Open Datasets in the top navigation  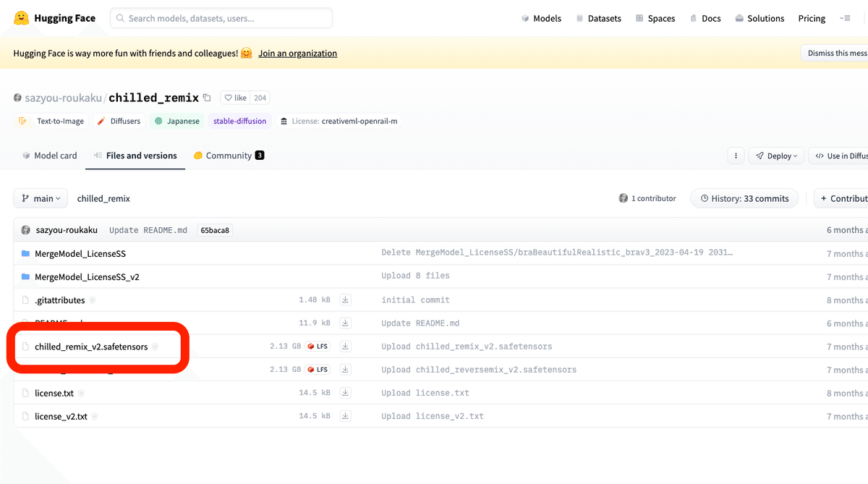pos(598,18)
